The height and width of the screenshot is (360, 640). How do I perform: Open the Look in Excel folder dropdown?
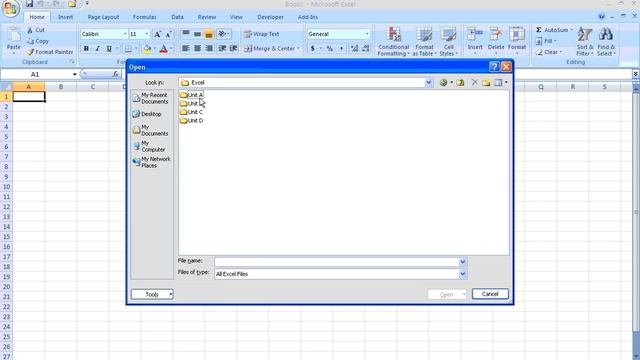(428, 82)
